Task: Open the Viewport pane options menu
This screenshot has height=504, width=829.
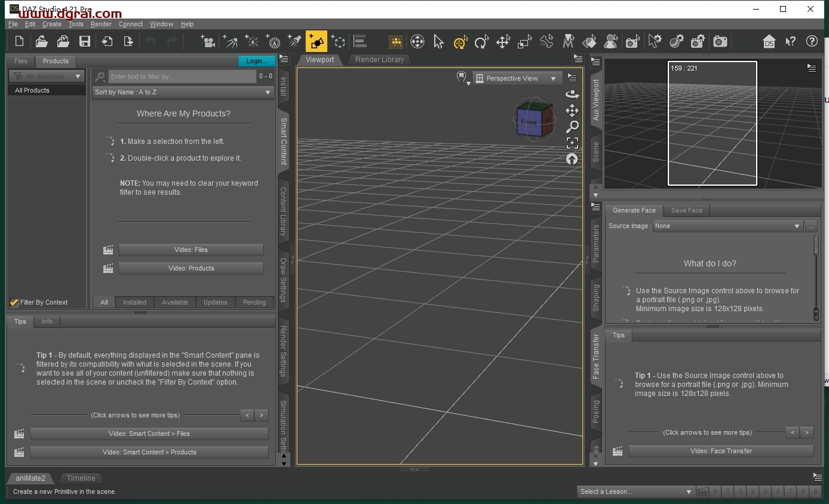Action: 578,59
